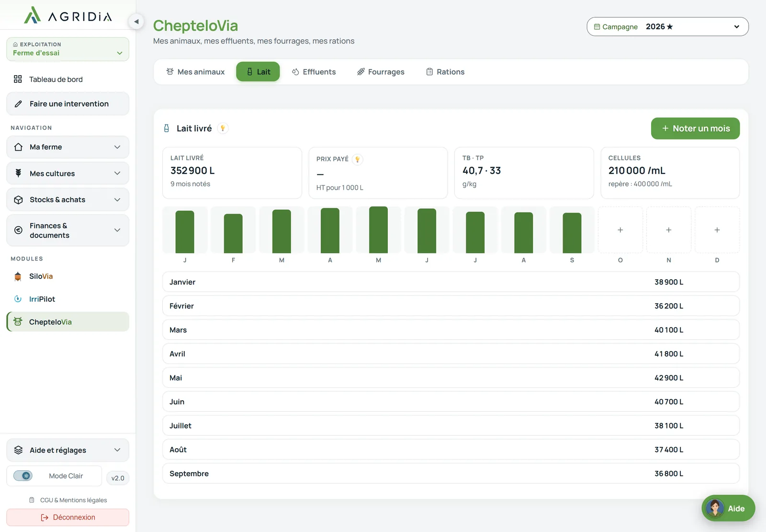Click the Aide assistant avatar

tap(715, 508)
